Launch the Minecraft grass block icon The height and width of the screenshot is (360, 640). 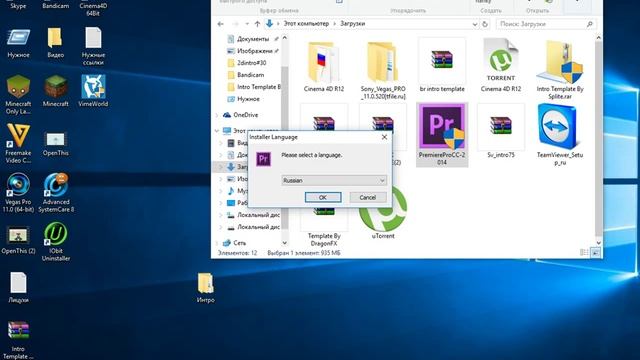click(x=56, y=91)
